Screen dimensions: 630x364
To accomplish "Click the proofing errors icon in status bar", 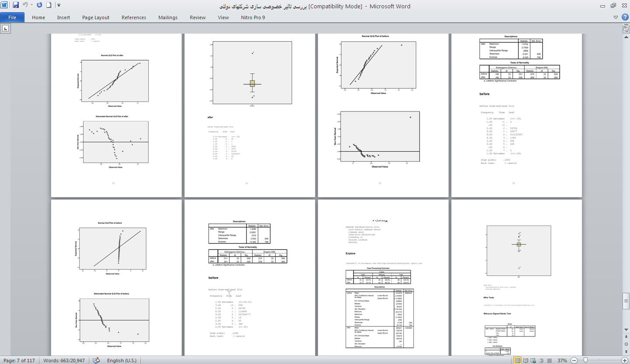I will pos(97,361).
